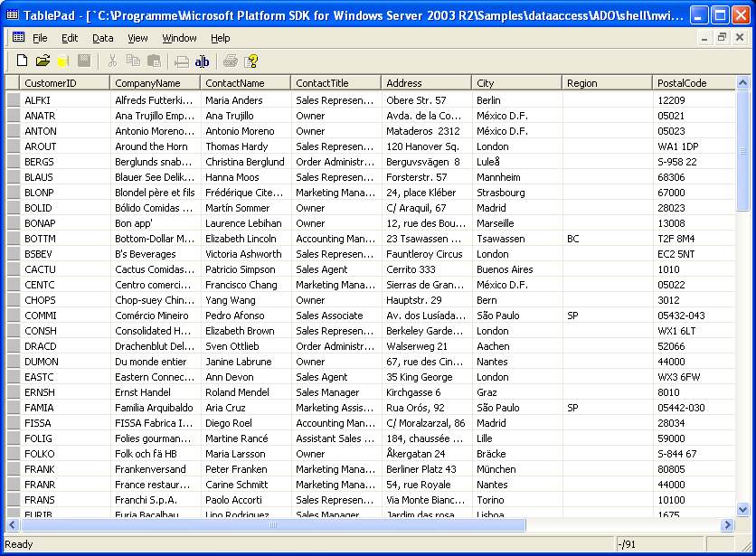The image size is (756, 556).
Task: Click the Region column header
Action: (607, 83)
